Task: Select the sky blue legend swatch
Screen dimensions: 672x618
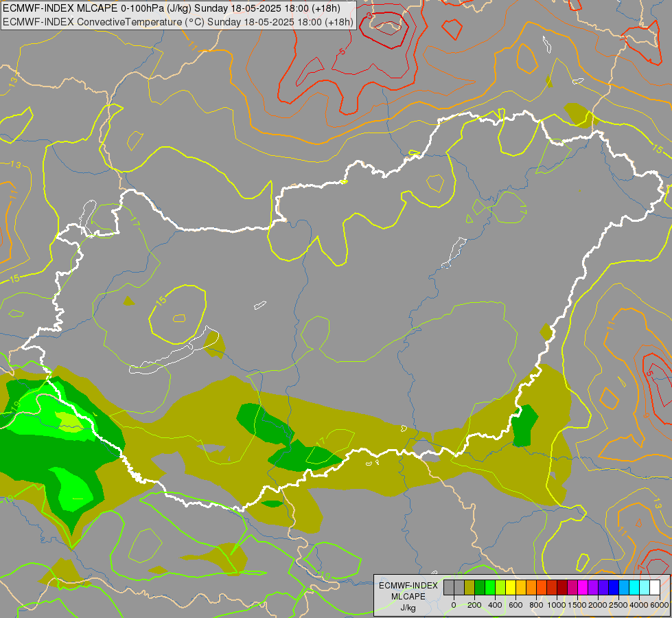Action: (x=624, y=587)
